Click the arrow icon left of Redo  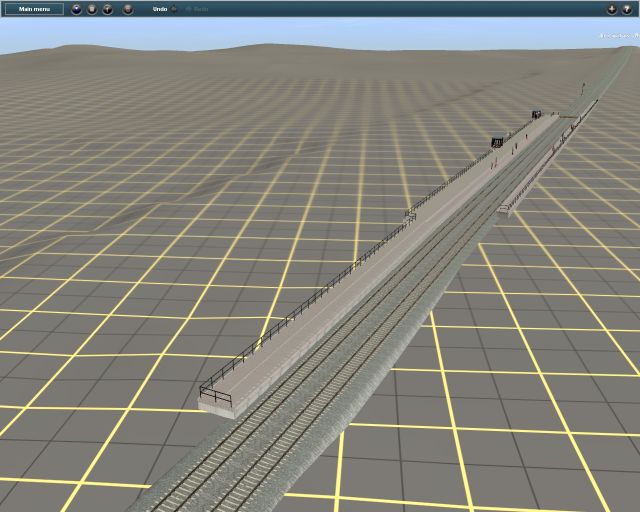pos(187,9)
